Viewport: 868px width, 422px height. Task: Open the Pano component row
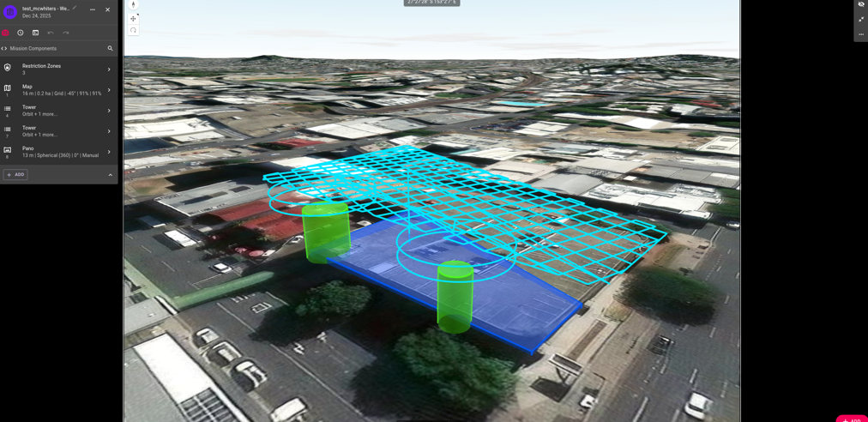coord(58,152)
